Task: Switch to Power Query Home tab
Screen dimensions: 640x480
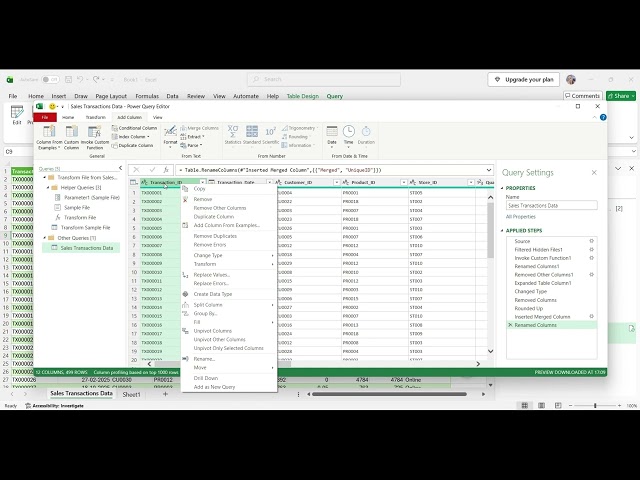Action: coord(68,117)
